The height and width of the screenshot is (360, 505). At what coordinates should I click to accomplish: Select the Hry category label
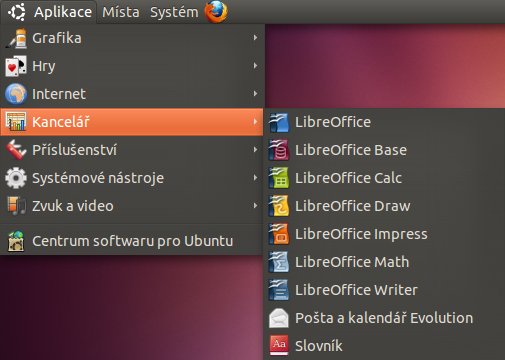point(44,66)
